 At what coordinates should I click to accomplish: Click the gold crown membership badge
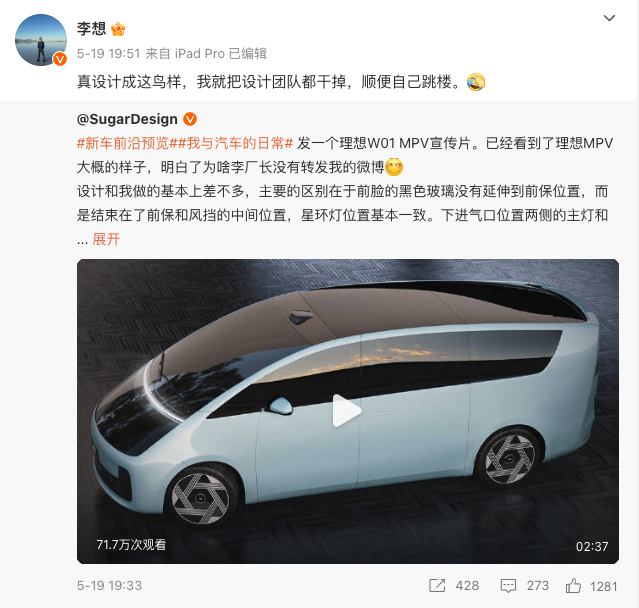pos(118,29)
